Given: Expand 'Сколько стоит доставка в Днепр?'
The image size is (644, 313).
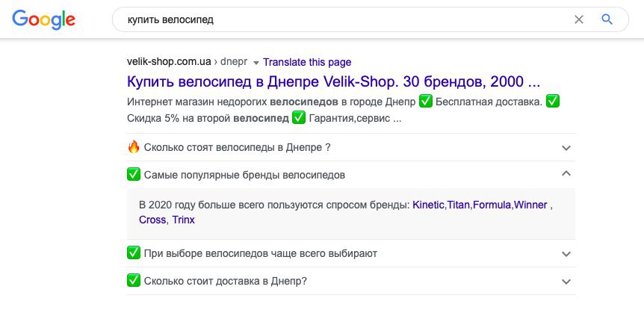Looking at the screenshot, I should (350, 281).
